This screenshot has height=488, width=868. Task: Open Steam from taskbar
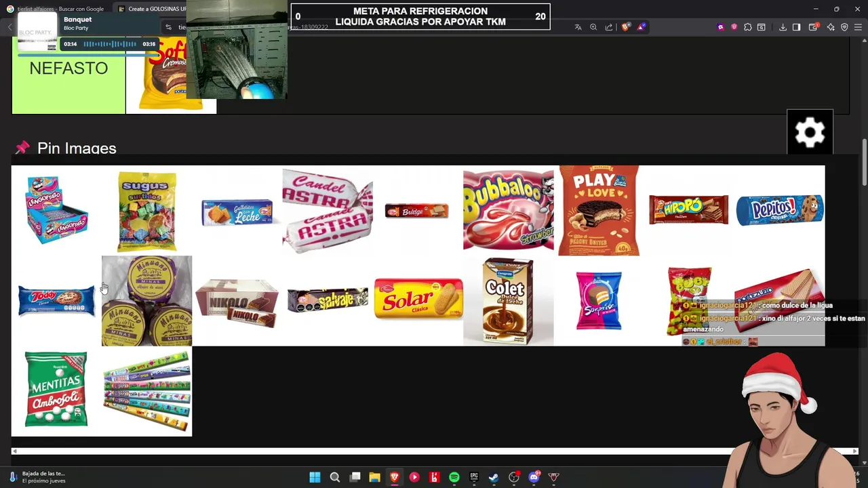pyautogui.click(x=494, y=477)
